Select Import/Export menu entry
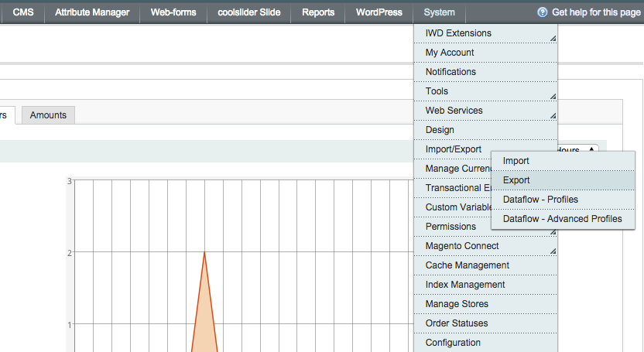Viewport: 644px width, 352px height. point(453,149)
